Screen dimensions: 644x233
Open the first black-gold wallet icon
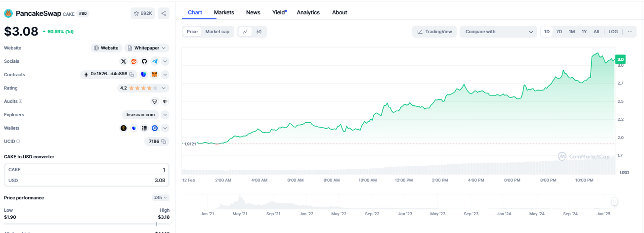click(124, 128)
